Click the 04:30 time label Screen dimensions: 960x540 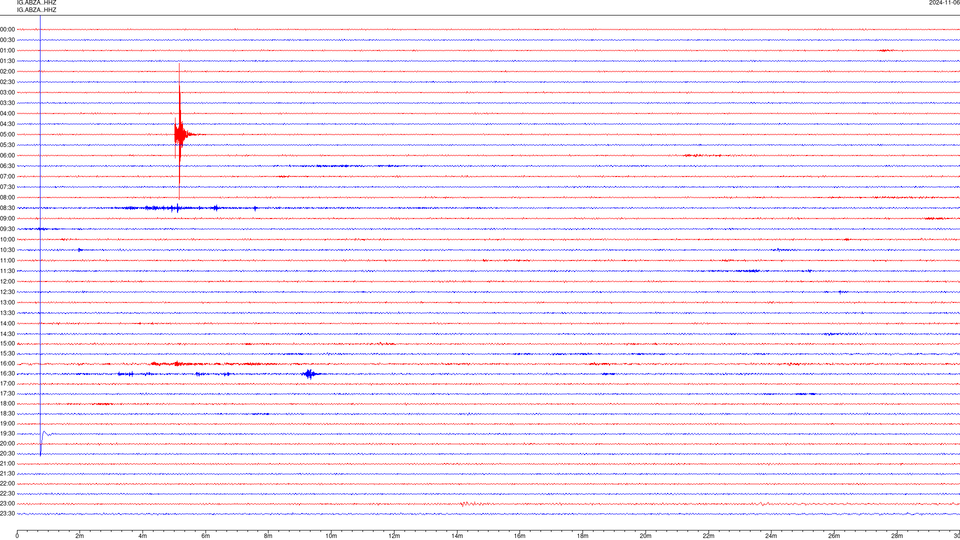[x=7, y=124]
